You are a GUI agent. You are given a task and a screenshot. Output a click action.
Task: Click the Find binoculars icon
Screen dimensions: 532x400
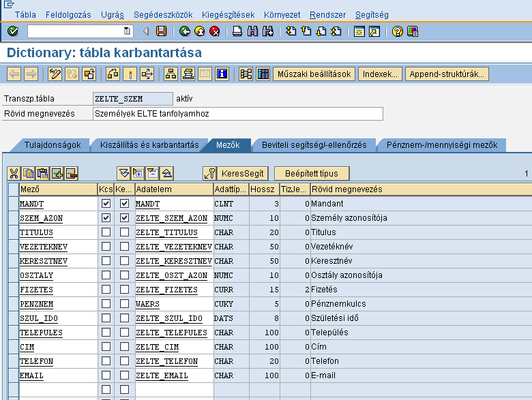point(252,31)
